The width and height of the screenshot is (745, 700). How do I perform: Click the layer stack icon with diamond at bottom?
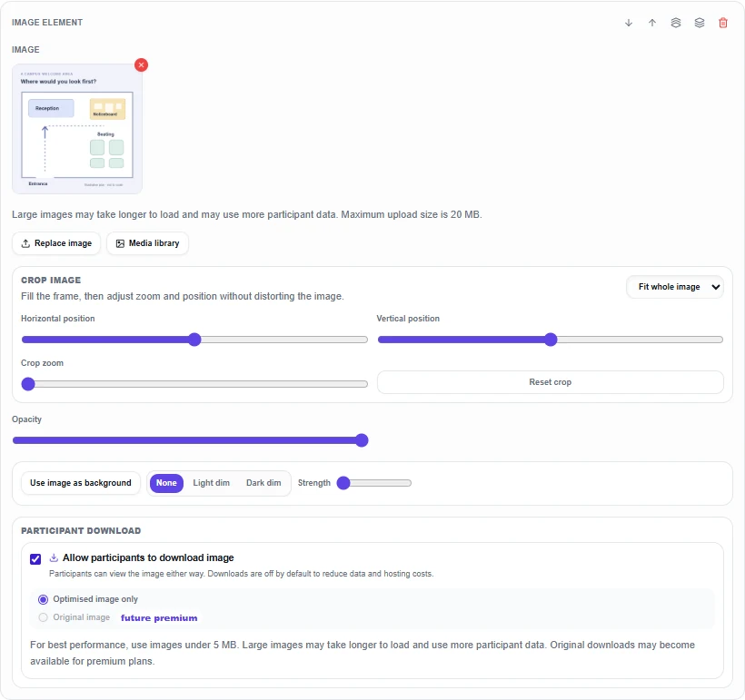coord(676,23)
